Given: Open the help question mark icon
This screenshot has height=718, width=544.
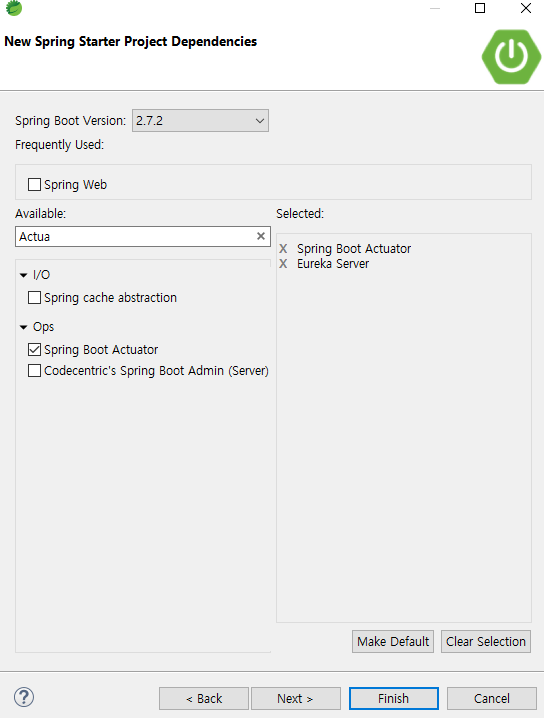Looking at the screenshot, I should pos(24,697).
